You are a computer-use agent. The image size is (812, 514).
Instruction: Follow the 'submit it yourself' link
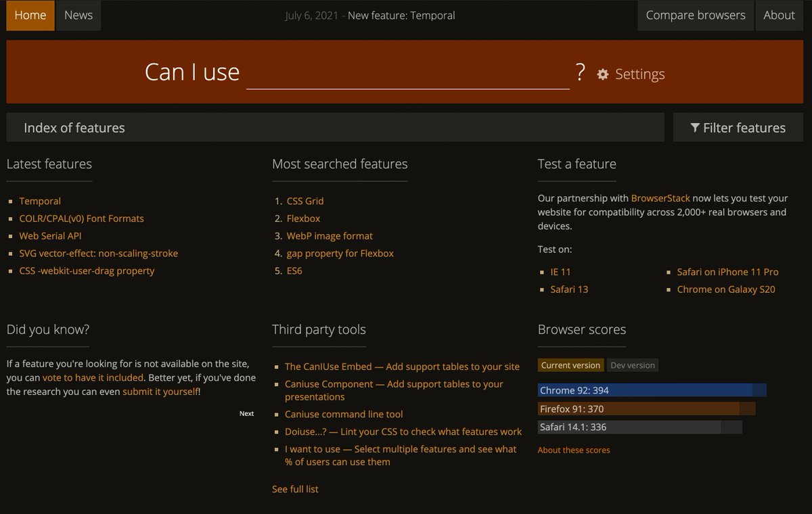160,392
